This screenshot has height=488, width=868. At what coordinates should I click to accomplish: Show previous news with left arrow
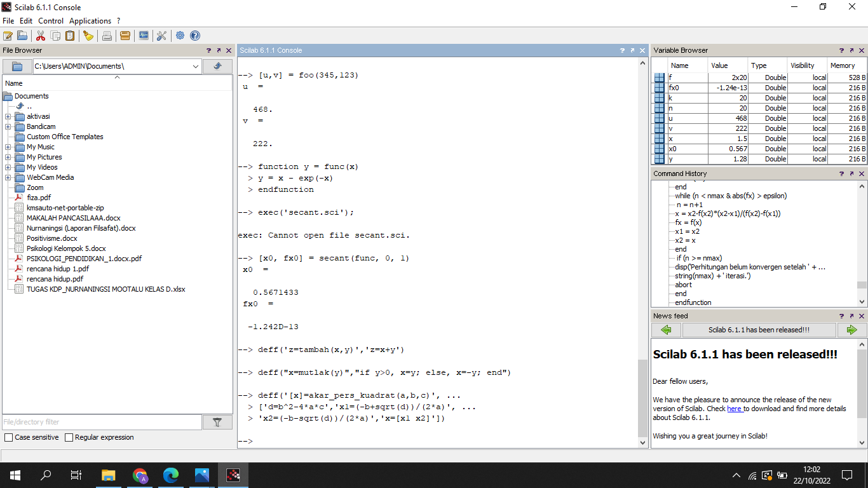[666, 330]
